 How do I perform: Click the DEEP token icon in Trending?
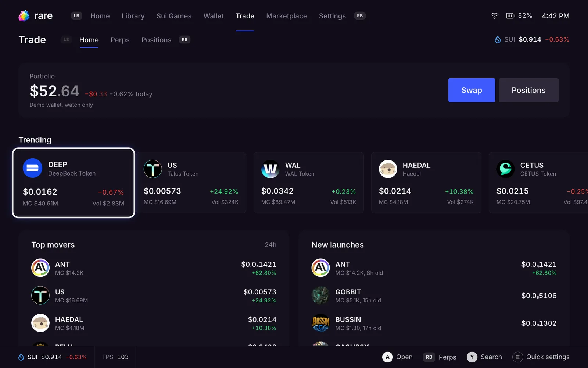(32, 168)
